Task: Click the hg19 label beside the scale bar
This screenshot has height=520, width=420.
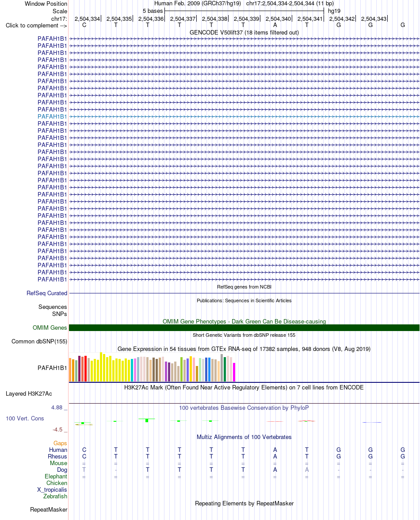Action: [x=334, y=11]
